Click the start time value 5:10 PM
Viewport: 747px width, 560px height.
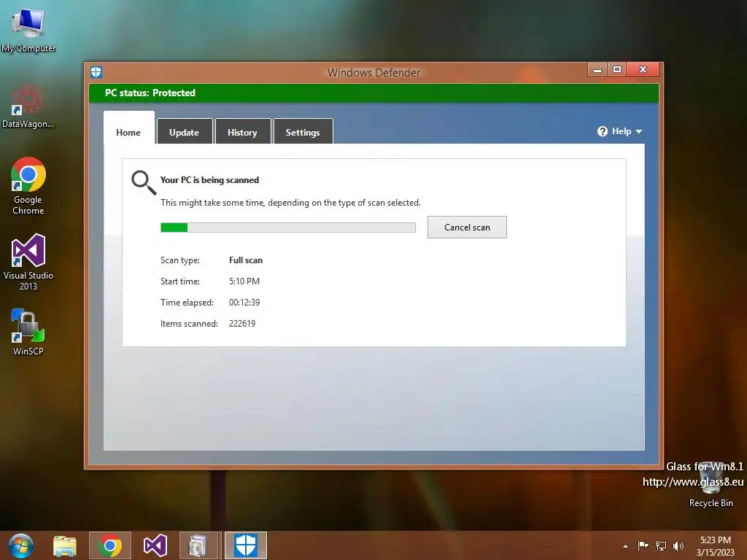point(244,281)
